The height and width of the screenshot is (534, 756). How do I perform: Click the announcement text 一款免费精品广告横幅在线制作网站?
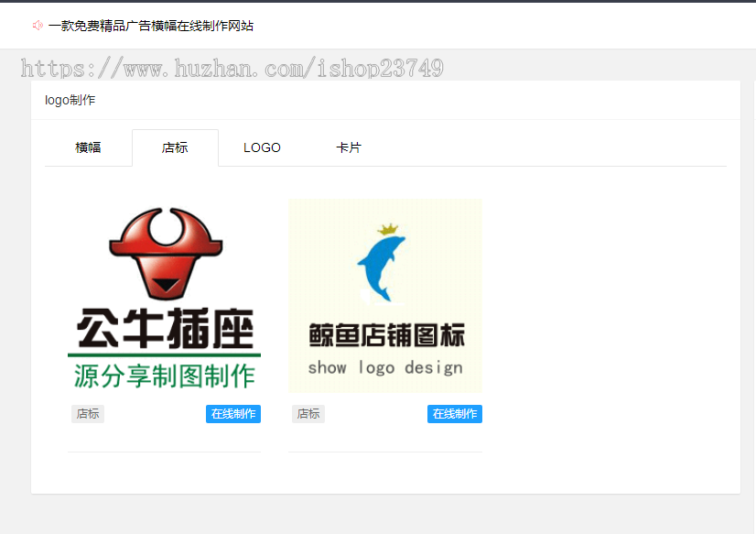click(151, 26)
